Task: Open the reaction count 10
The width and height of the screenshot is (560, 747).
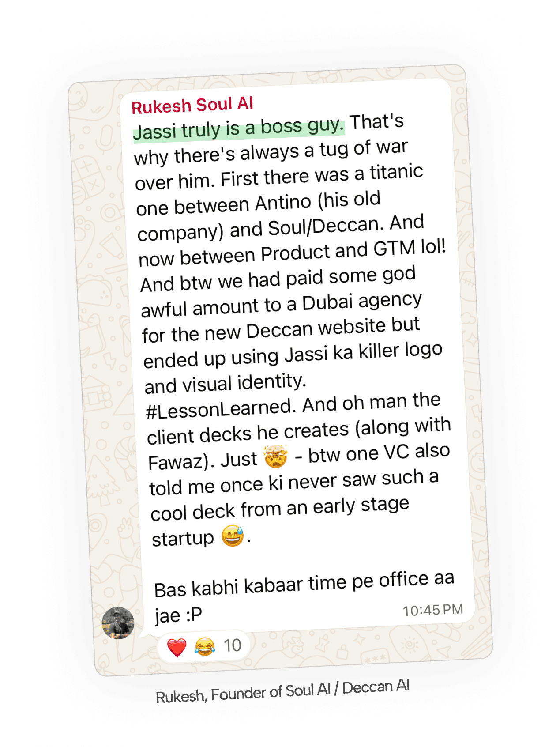Action: (x=233, y=645)
